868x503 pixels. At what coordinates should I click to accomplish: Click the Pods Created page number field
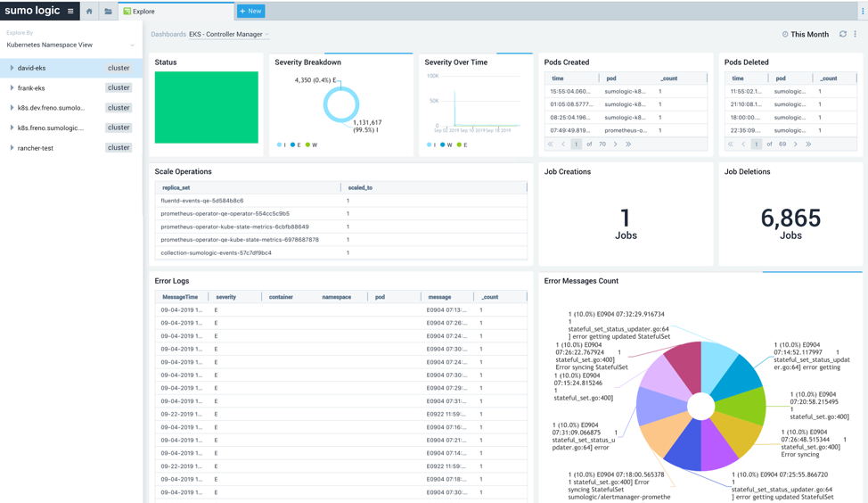point(577,144)
